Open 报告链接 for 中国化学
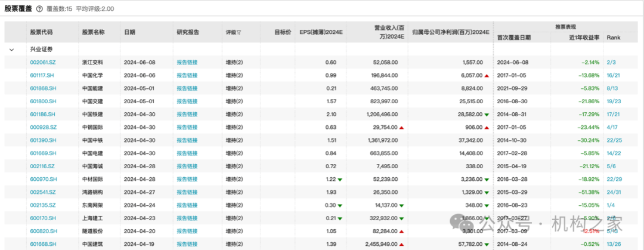 coord(187,76)
